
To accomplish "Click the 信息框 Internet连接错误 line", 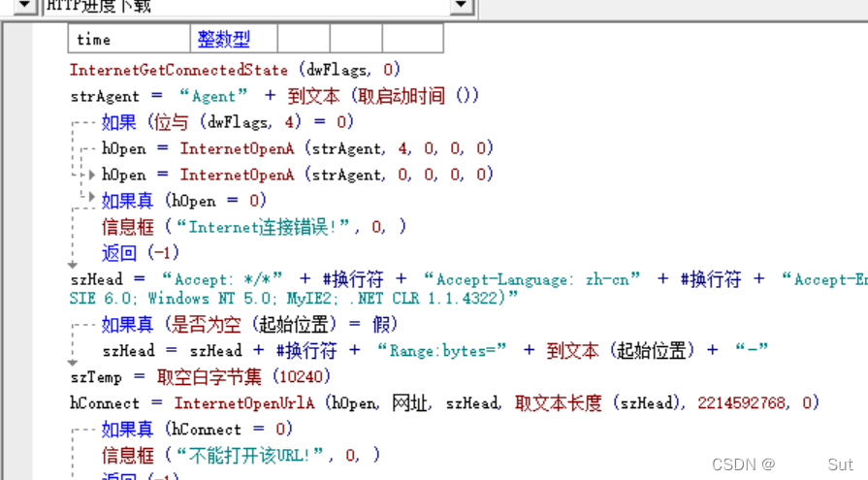I will point(254,227).
